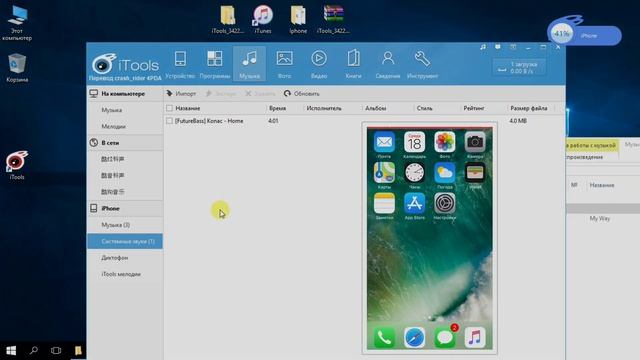The image size is (640, 360).
Task: Select the third Chinese online item
Action: pos(113,192)
